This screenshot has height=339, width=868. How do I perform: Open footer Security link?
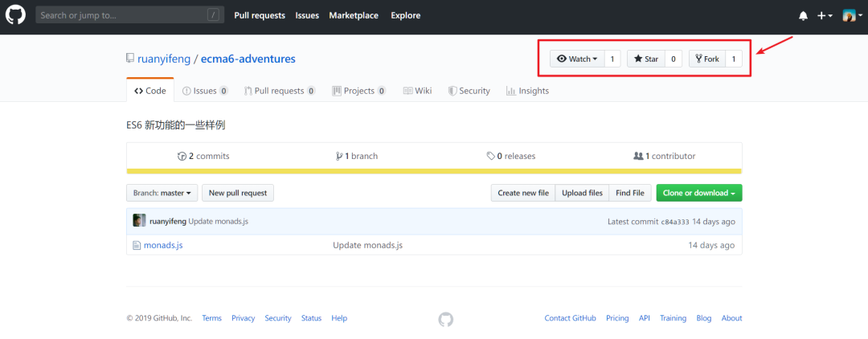click(x=278, y=318)
